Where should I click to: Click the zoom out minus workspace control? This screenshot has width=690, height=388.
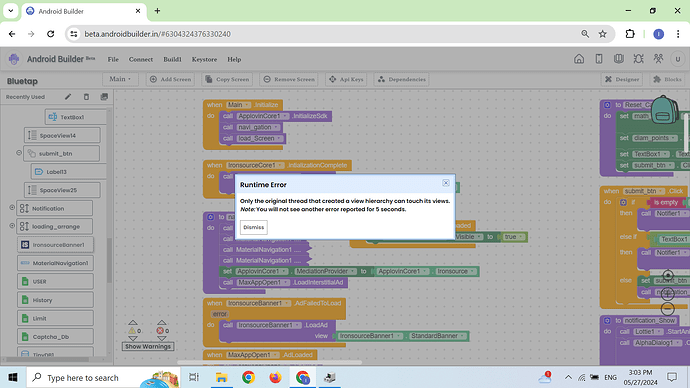pos(668,309)
